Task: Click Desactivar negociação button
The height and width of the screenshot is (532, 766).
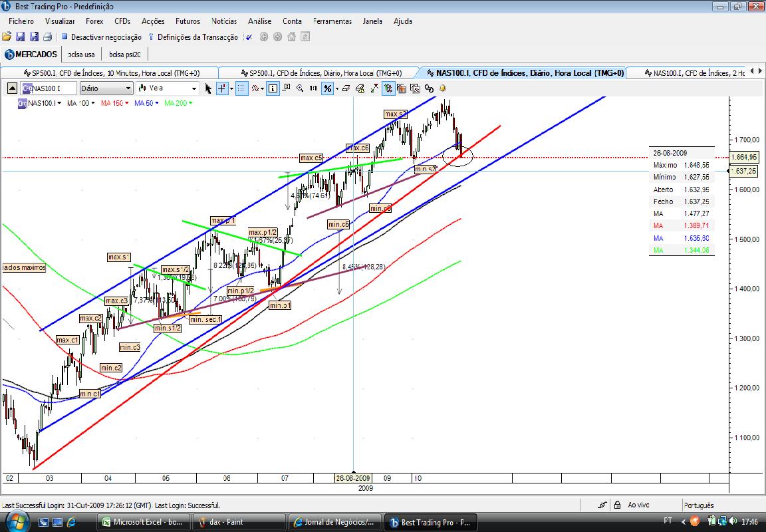Action: [x=101, y=37]
